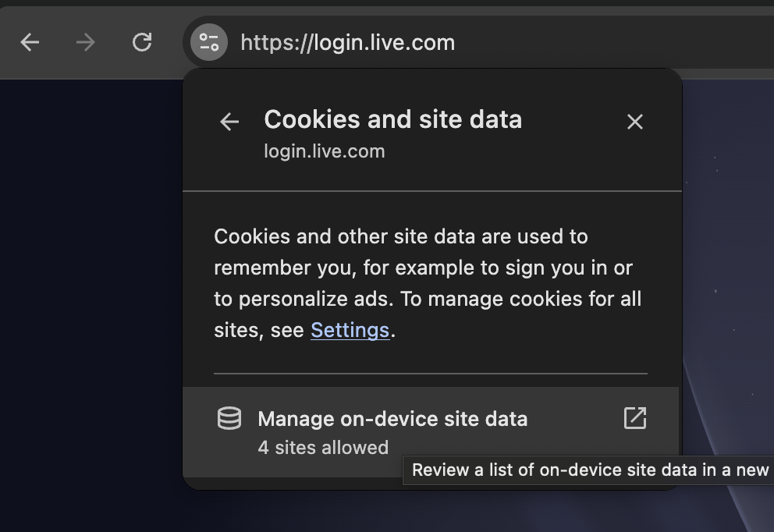Open Settings from the cookies description text
Screen dimensions: 774x532
[x=350, y=330]
